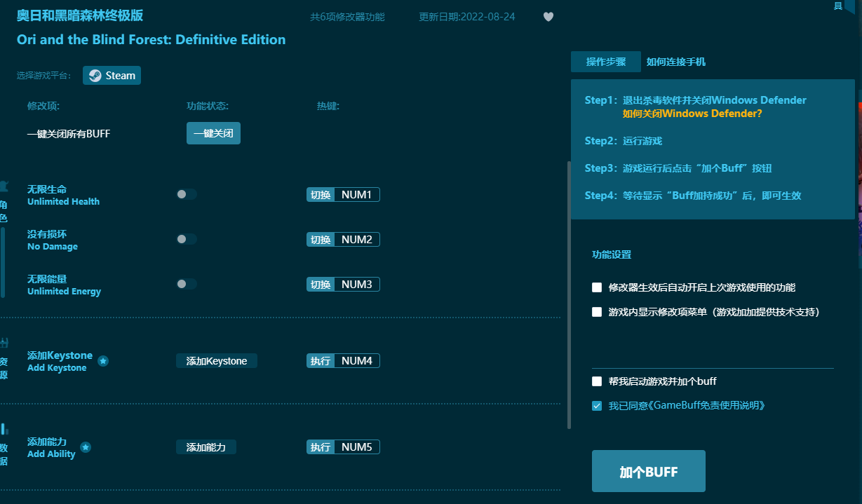Click the 一键关闭 button
This screenshot has width=862, height=504.
tap(213, 133)
